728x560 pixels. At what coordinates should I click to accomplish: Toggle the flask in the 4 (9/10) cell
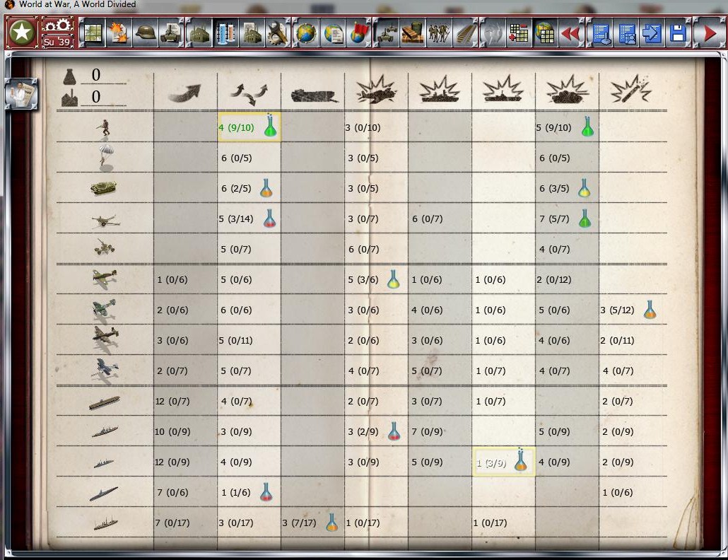point(269,127)
